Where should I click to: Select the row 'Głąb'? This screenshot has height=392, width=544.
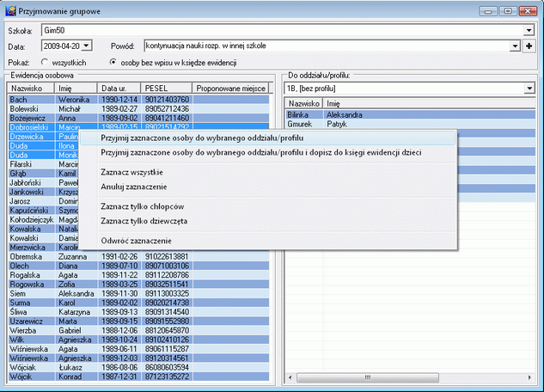[x=44, y=174]
